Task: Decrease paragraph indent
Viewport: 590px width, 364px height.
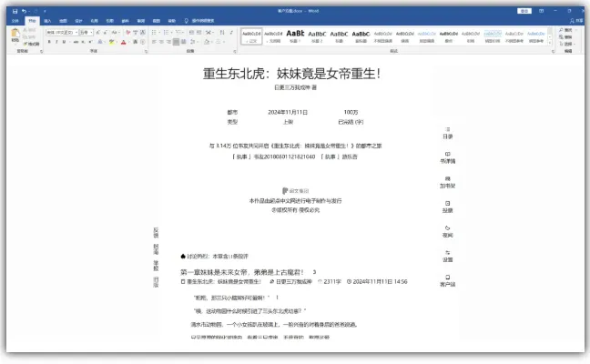Action: point(191,33)
